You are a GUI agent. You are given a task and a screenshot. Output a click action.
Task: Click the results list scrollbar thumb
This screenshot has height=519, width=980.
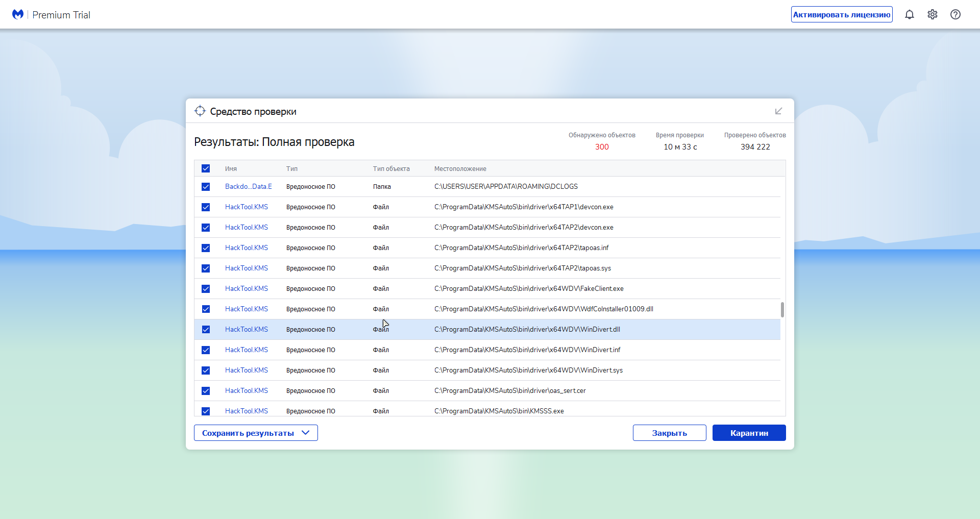coord(782,310)
